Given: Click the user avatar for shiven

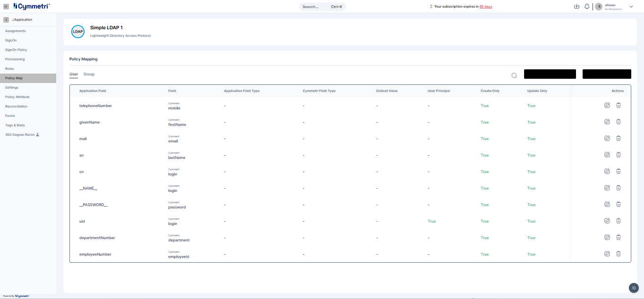Looking at the screenshot, I should (x=599, y=7).
